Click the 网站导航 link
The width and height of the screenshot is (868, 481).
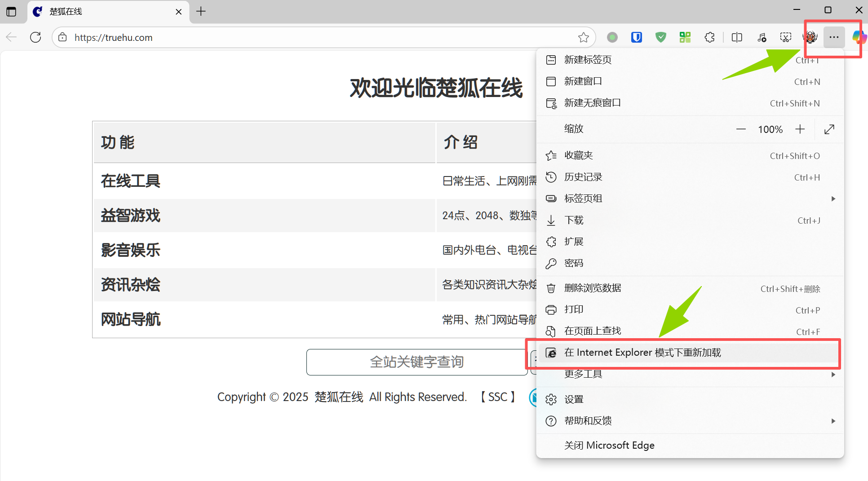[130, 319]
